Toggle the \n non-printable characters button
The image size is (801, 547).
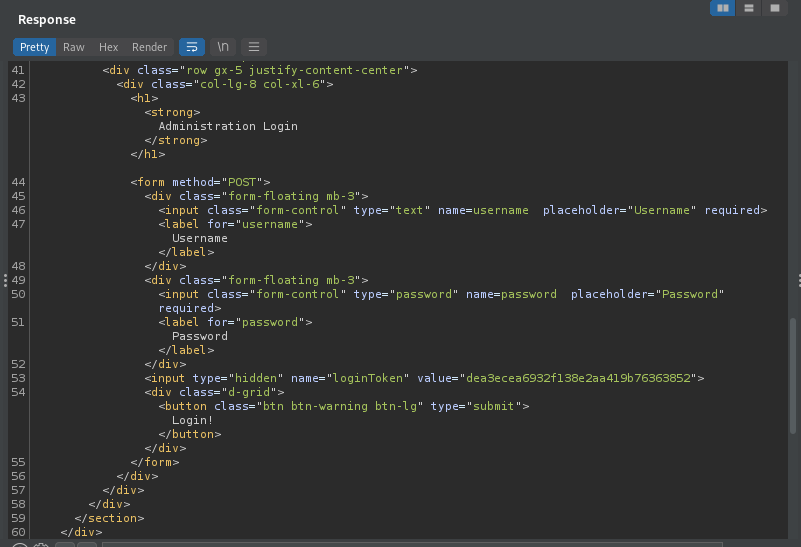click(x=224, y=47)
